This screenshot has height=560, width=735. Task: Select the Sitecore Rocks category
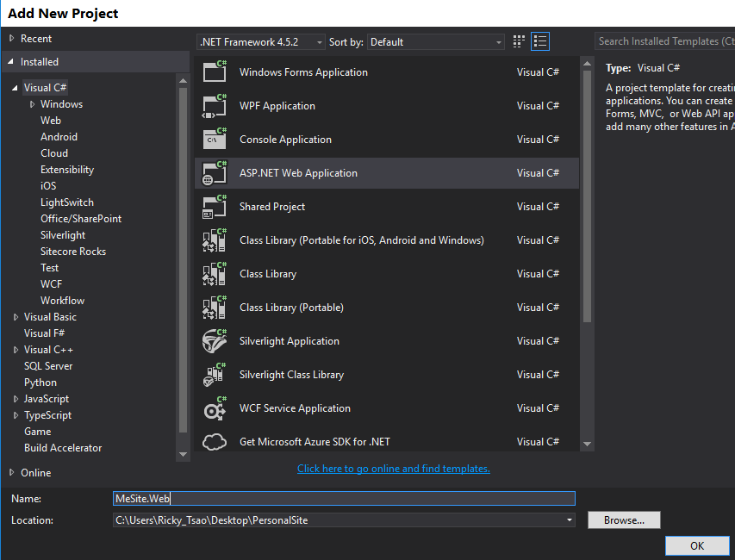coord(73,252)
